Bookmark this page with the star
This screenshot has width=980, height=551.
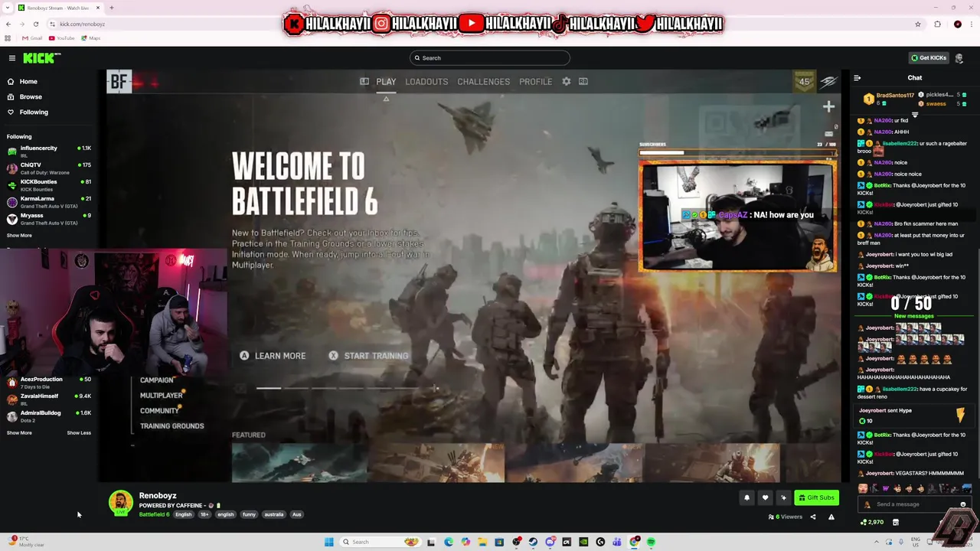(918, 24)
